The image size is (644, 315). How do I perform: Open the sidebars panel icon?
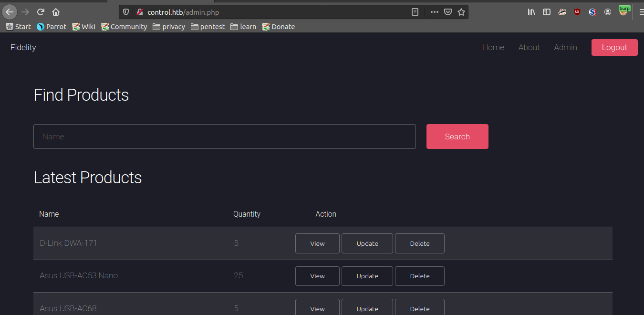tap(546, 12)
